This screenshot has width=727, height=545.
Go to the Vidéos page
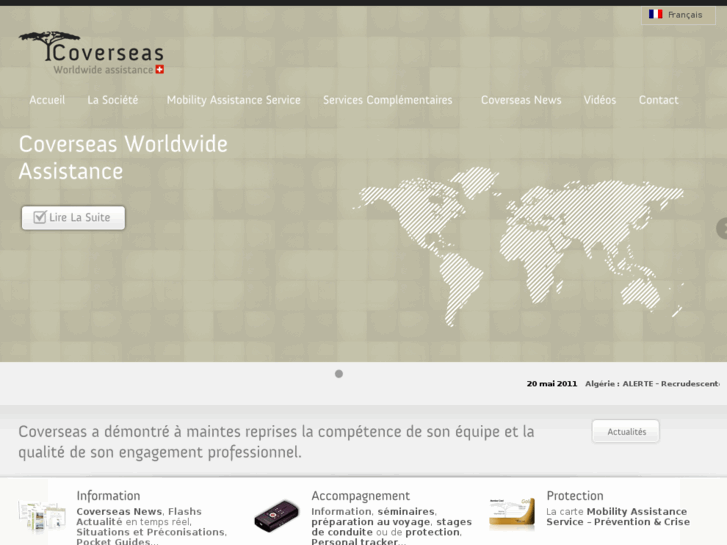(x=599, y=100)
